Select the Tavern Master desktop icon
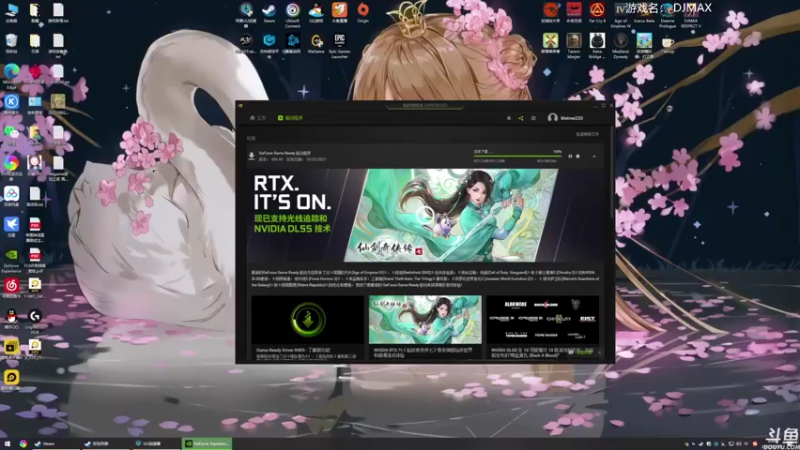800x450 pixels. (x=573, y=45)
